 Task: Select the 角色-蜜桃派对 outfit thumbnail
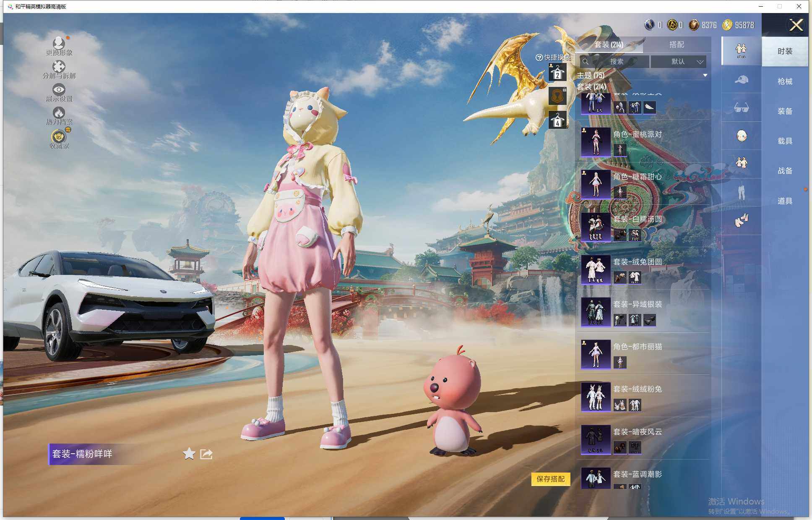point(596,142)
